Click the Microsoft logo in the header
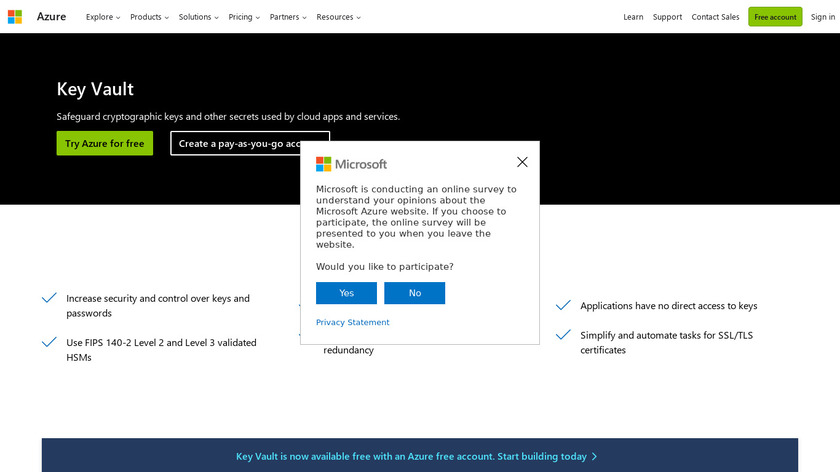The height and width of the screenshot is (472, 840). coord(15,17)
